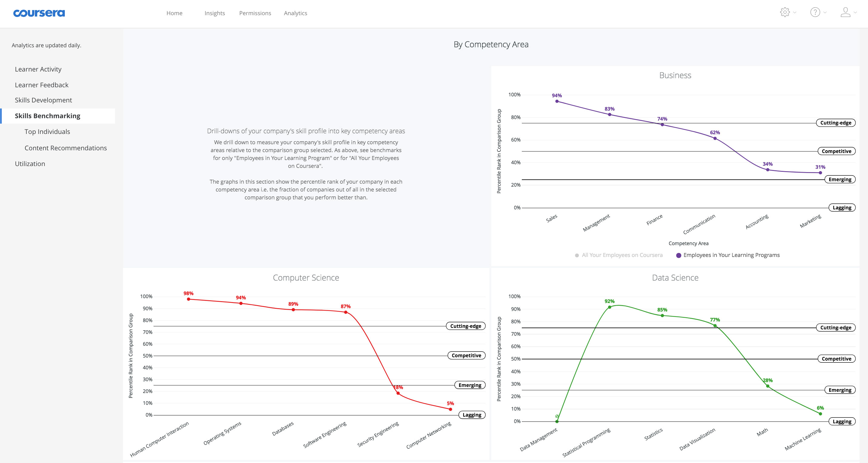Viewport: 868px width, 463px height.
Task: Expand the settings dropdown chevron
Action: tap(794, 13)
